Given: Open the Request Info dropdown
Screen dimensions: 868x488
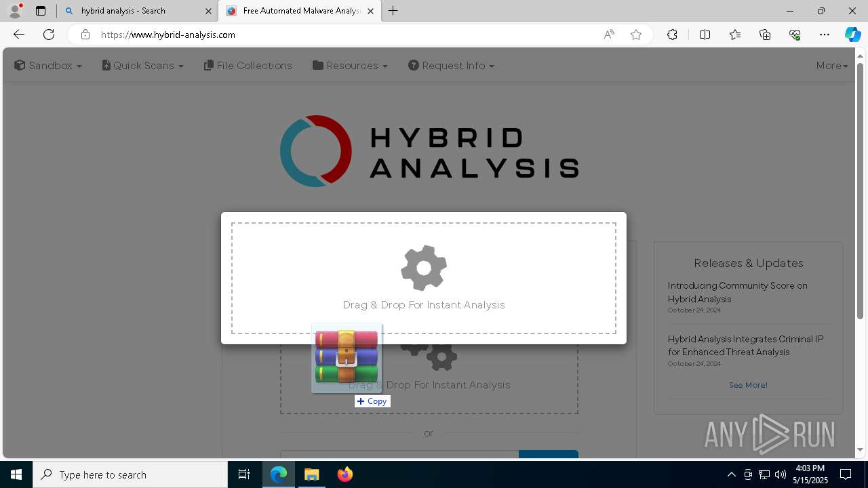Looking at the screenshot, I should coord(452,66).
